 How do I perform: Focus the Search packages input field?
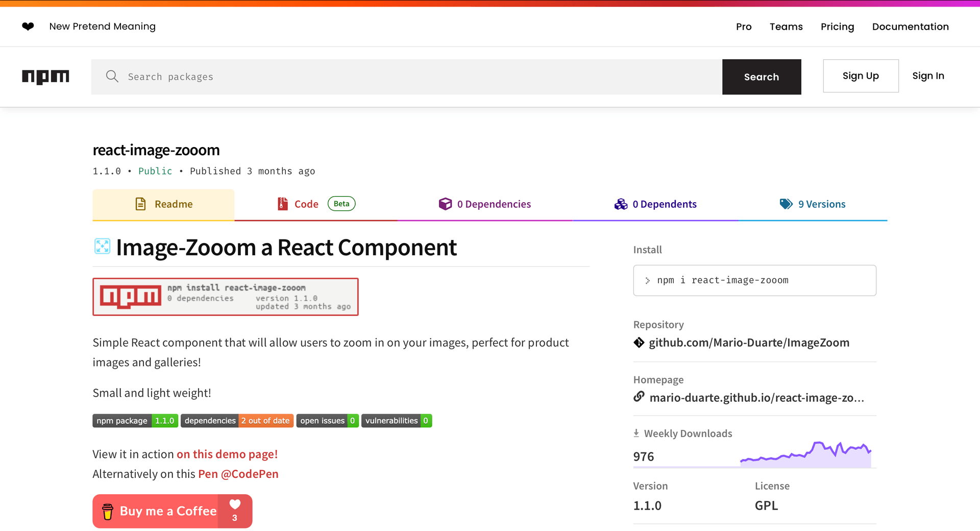click(x=407, y=77)
